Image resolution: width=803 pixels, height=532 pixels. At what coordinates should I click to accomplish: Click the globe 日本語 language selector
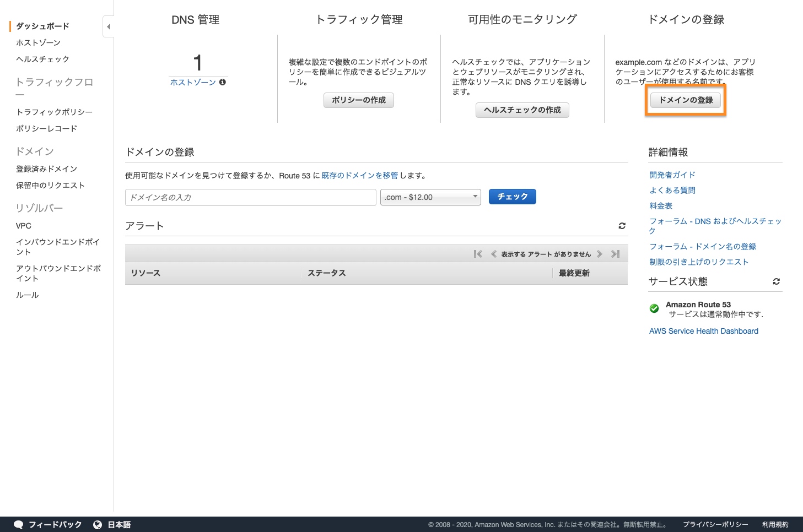[112, 524]
